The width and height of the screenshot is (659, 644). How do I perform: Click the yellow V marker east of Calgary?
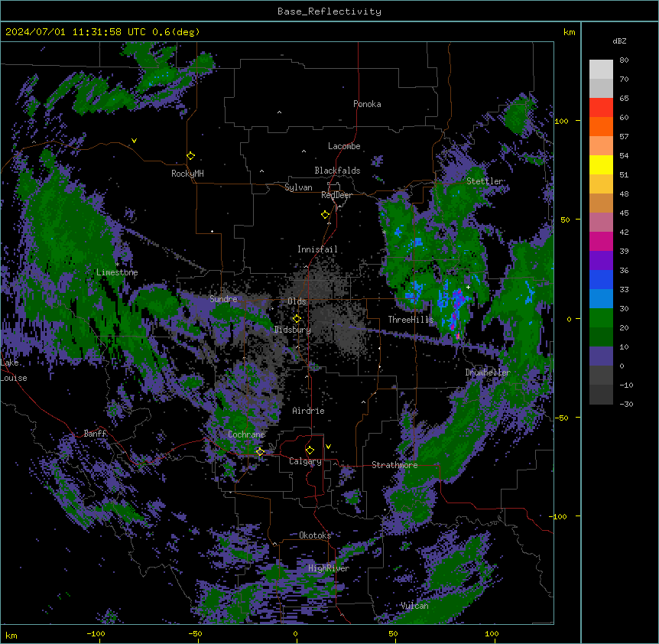coord(328,447)
